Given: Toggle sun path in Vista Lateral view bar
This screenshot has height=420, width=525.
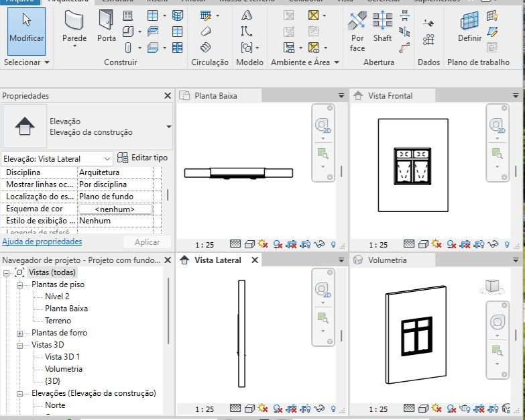Looking at the screenshot, I should coord(263,409).
